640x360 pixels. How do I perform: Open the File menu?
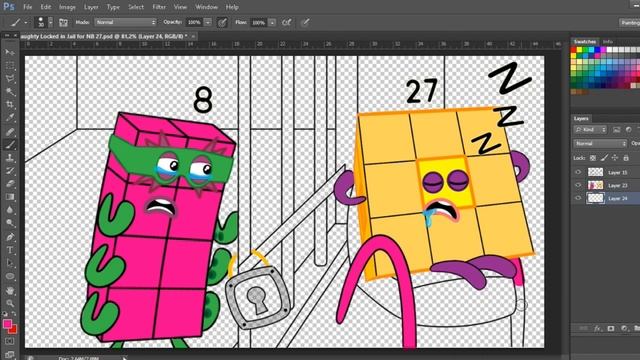(x=28, y=7)
